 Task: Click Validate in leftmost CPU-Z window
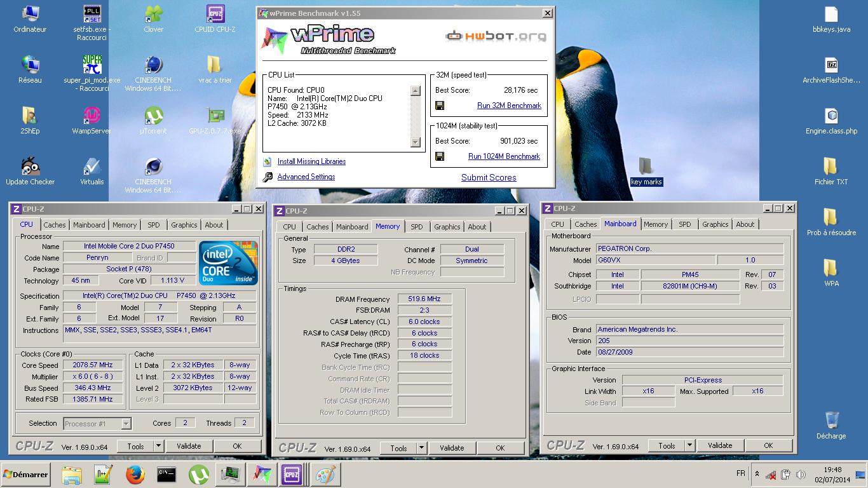189,446
